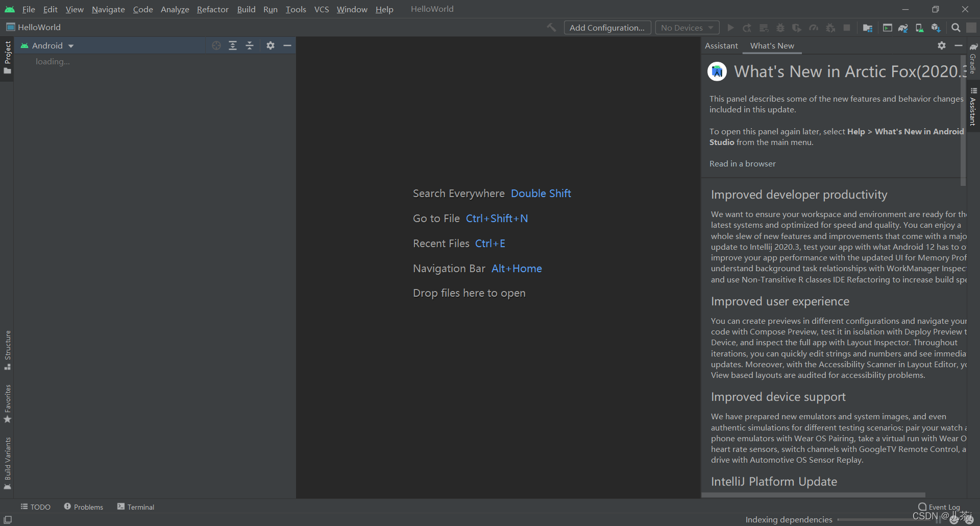Open the Build menu
The height and width of the screenshot is (526, 980).
click(x=246, y=9)
